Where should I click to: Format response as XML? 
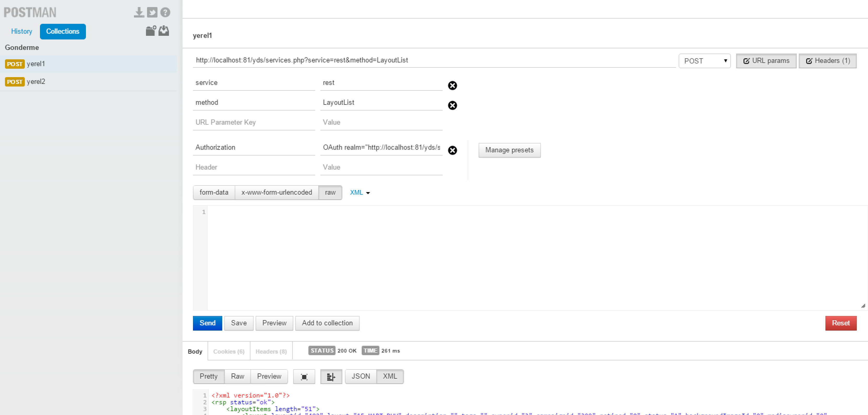click(x=390, y=377)
